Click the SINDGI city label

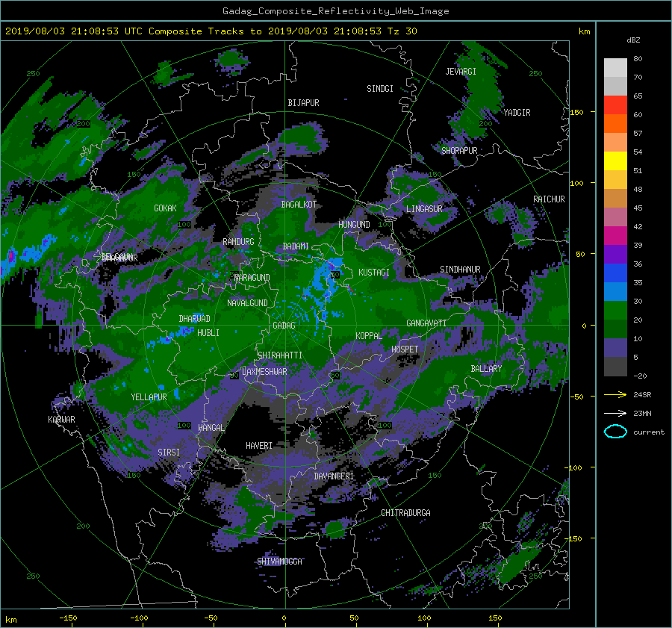click(x=380, y=89)
